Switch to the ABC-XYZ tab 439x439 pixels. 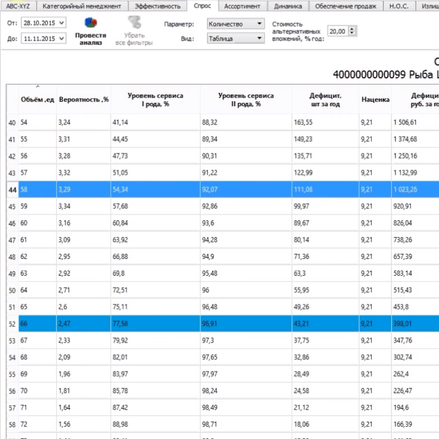18,6
